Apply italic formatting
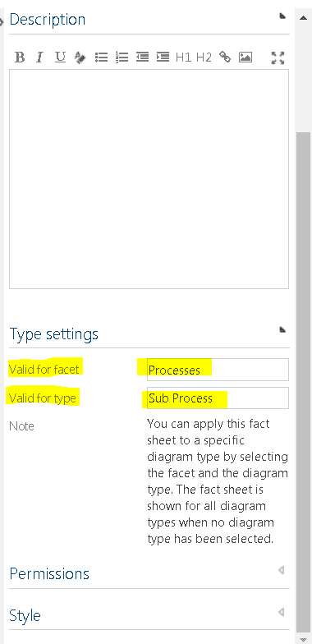This screenshot has width=312, height=644. point(39,57)
